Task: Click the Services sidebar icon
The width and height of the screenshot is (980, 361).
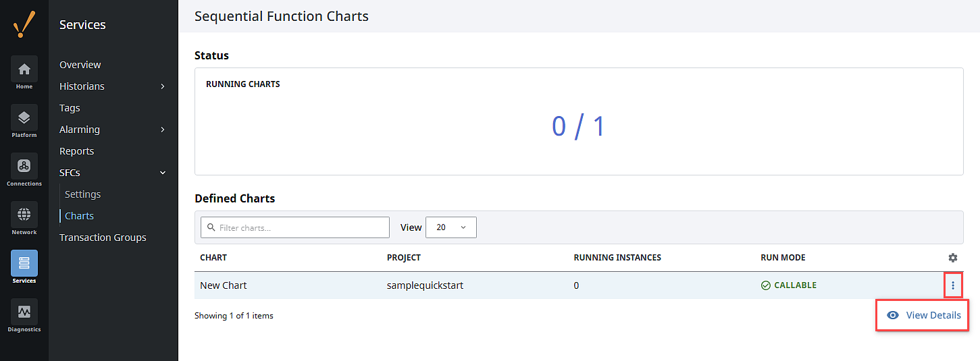Action: (x=24, y=263)
